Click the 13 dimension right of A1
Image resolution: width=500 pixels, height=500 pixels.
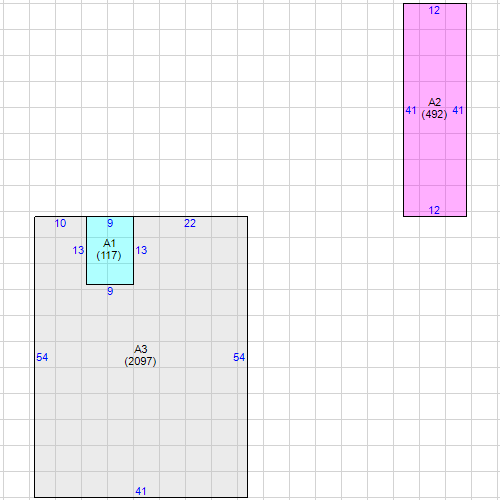(x=141, y=250)
